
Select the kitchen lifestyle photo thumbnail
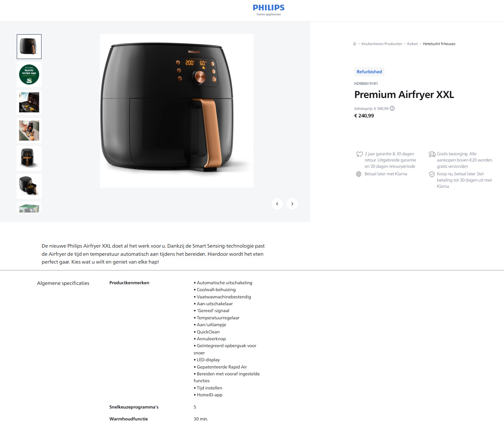click(29, 131)
